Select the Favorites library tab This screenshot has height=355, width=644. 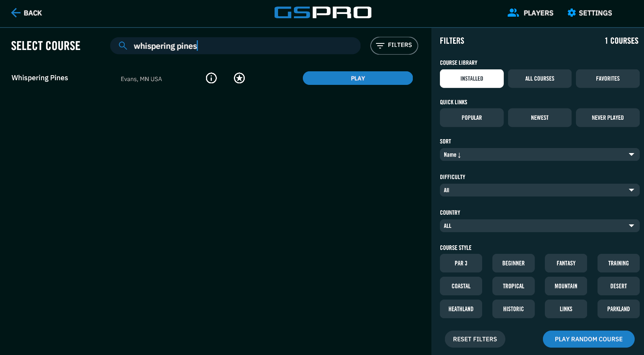tap(607, 79)
